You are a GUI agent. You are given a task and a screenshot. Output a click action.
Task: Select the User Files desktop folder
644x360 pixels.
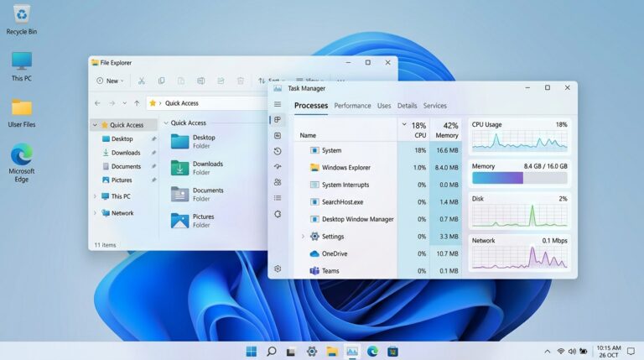tap(21, 113)
